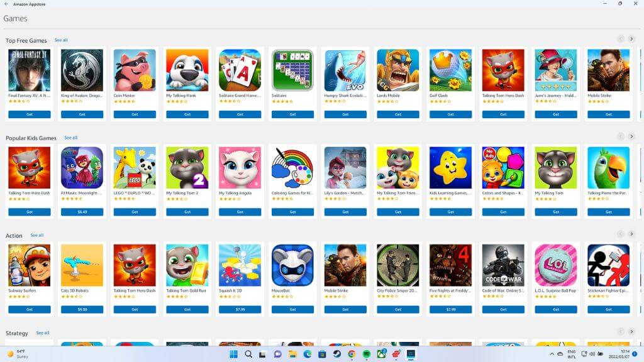Image resolution: width=644 pixels, height=362 pixels.
Task: Click the Lily's Garden title text
Action: pos(344,193)
